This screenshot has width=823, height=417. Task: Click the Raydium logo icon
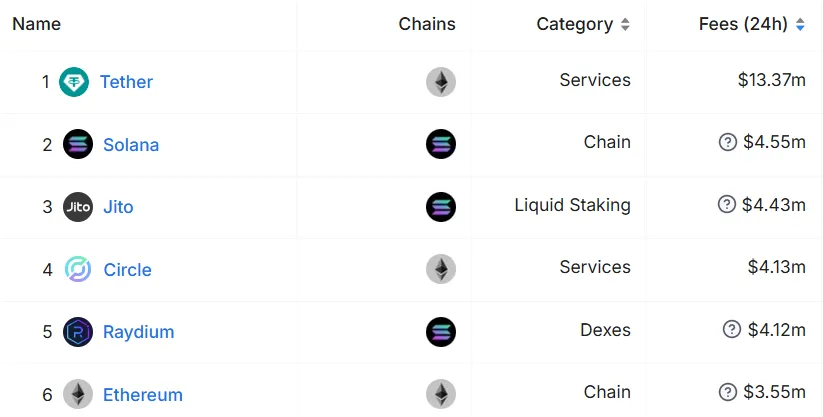[78, 331]
